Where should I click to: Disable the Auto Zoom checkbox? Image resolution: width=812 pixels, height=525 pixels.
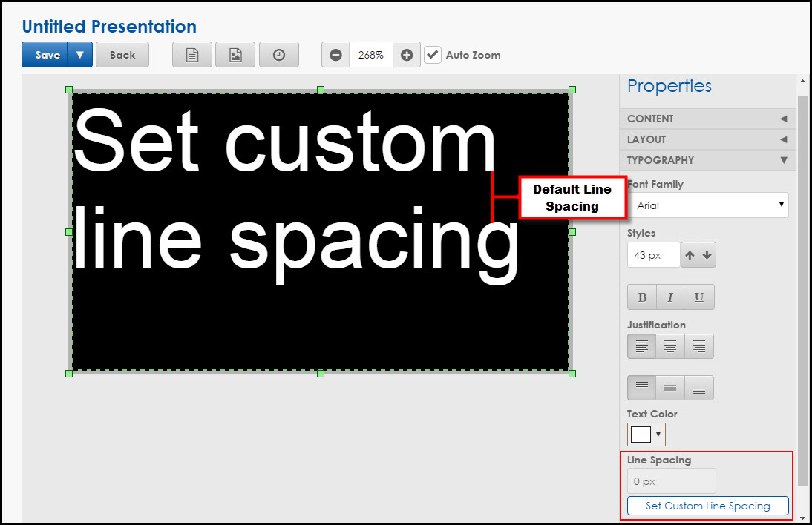click(433, 54)
